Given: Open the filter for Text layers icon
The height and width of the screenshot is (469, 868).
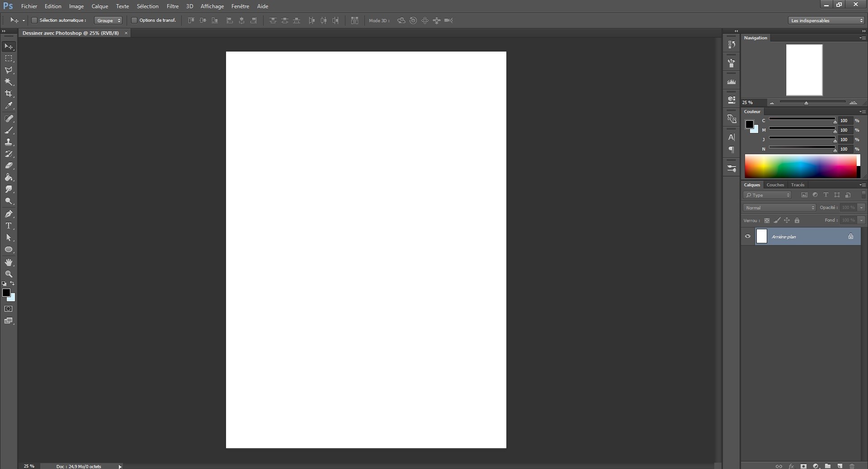Looking at the screenshot, I should coord(826,195).
